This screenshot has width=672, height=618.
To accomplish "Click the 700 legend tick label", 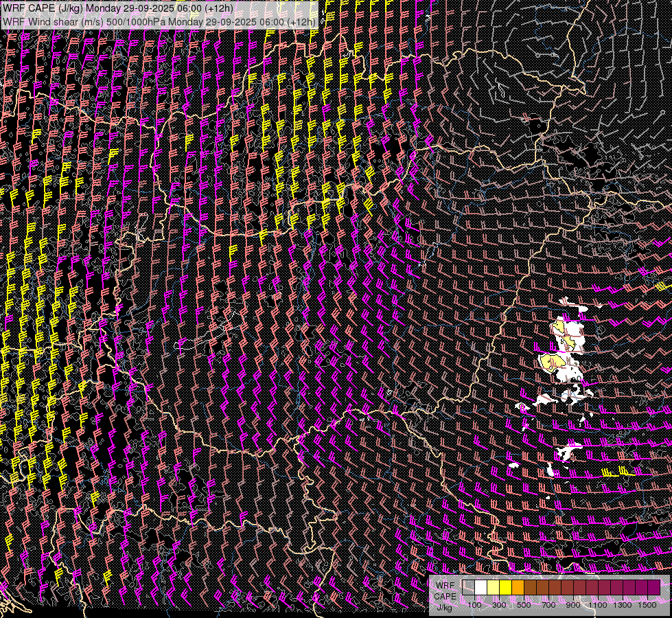I will click(548, 605).
